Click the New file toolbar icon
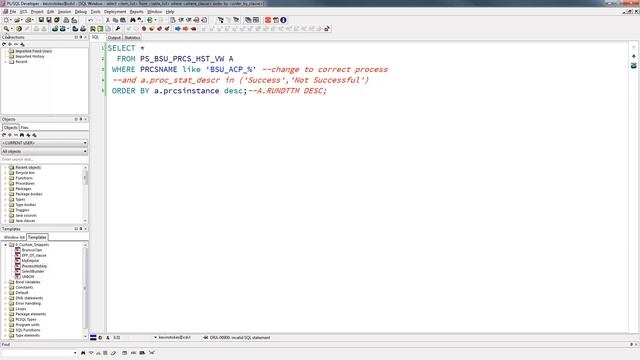 [7, 20]
